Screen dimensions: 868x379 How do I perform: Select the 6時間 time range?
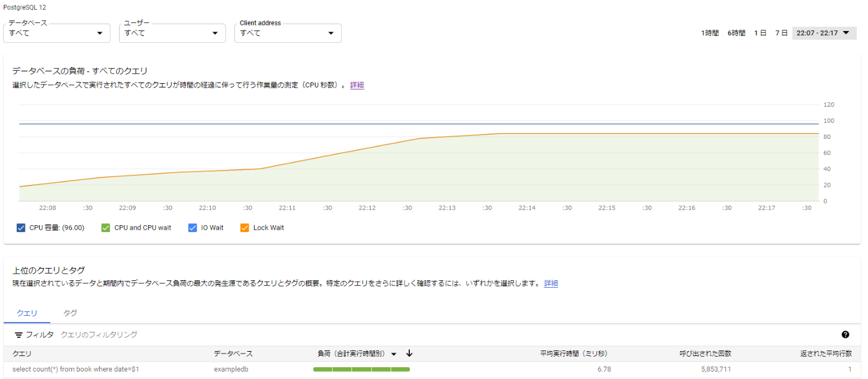pyautogui.click(x=737, y=33)
